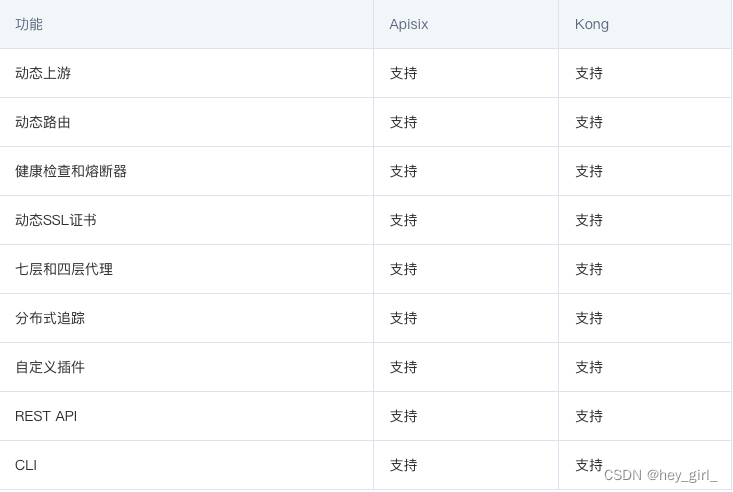733x492 pixels.
Task: Click Kong 支持 cell for 自定义插件
Action: tap(589, 368)
